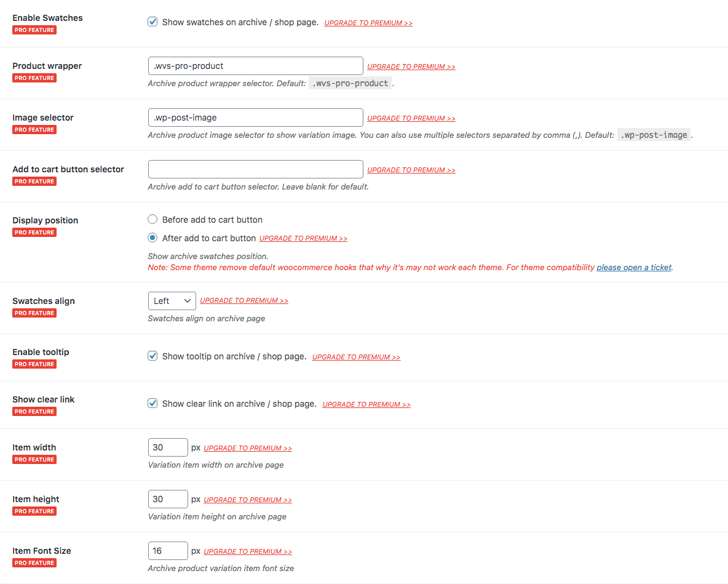Toggle Show tooltip on archive checkbox
Viewport: 728px width, 584px height.
coord(153,356)
